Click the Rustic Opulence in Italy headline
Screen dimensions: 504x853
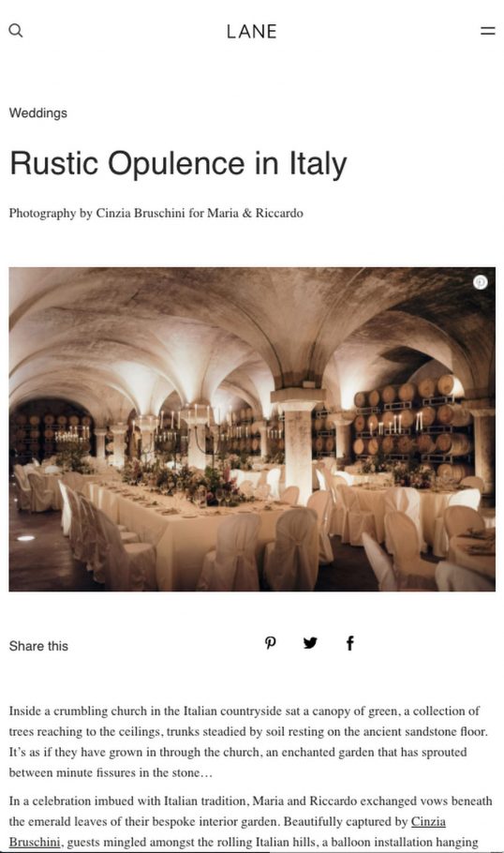pos(178,163)
